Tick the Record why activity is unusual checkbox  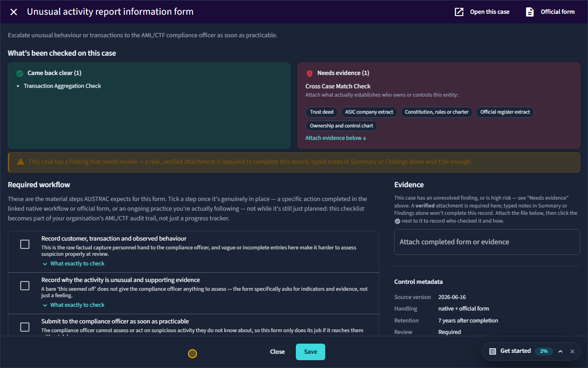25,286
